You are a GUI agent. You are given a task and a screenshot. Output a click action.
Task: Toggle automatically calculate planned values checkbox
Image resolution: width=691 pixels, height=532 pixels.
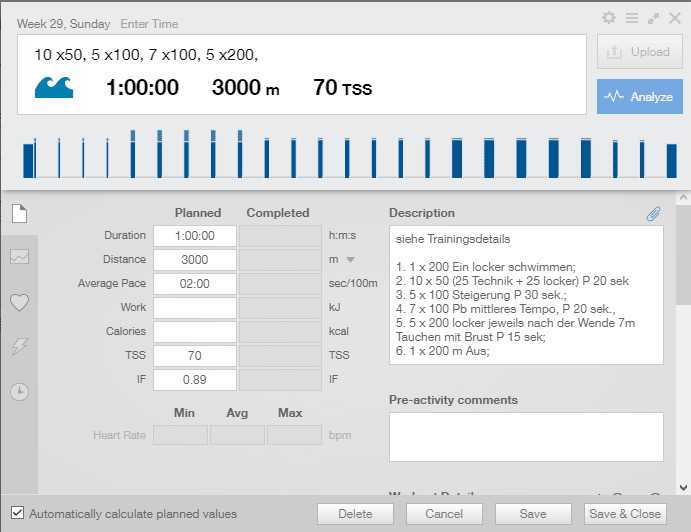(x=17, y=514)
